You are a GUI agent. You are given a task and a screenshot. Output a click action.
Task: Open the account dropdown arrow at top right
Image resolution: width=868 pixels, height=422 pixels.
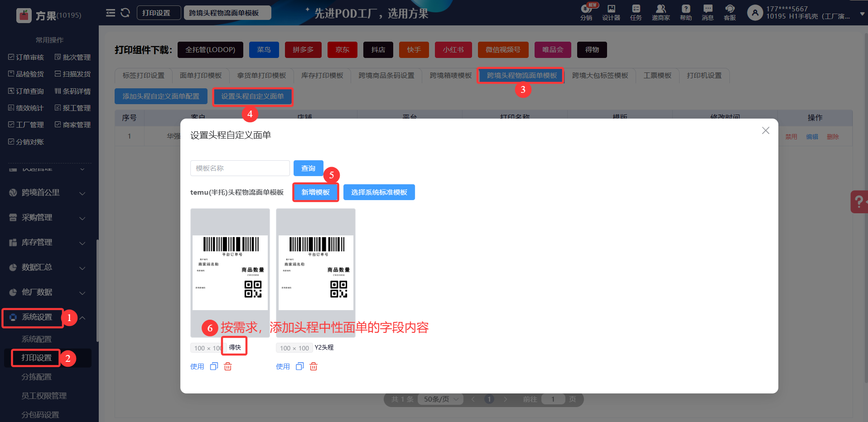click(x=862, y=14)
